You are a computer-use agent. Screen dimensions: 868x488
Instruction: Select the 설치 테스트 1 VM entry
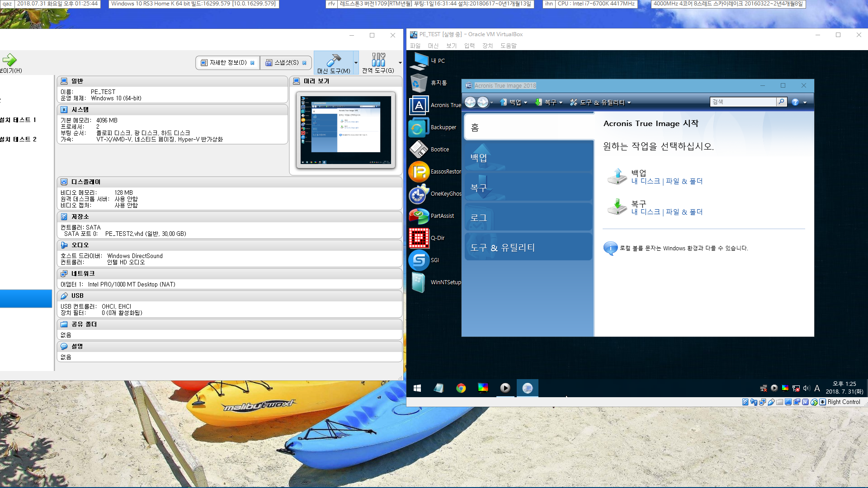[x=18, y=120]
